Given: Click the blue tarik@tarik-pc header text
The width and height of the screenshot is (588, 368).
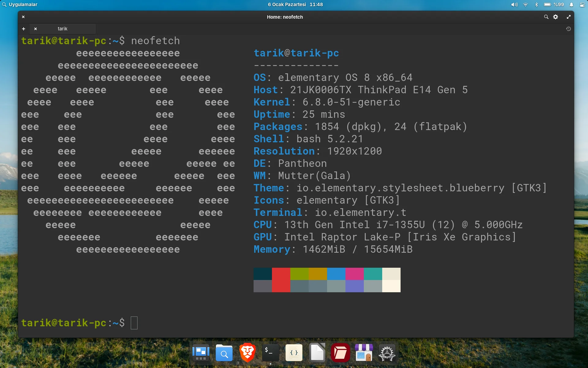Looking at the screenshot, I should [296, 53].
